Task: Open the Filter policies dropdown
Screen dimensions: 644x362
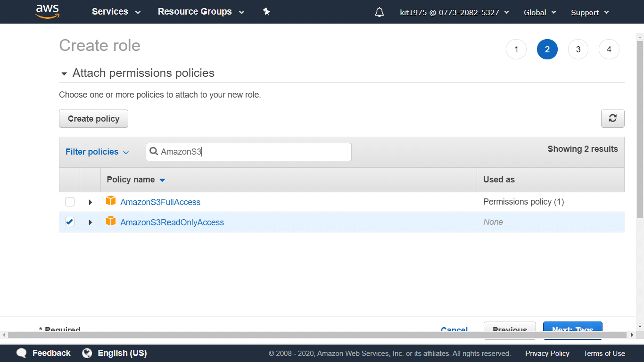Action: click(97, 152)
